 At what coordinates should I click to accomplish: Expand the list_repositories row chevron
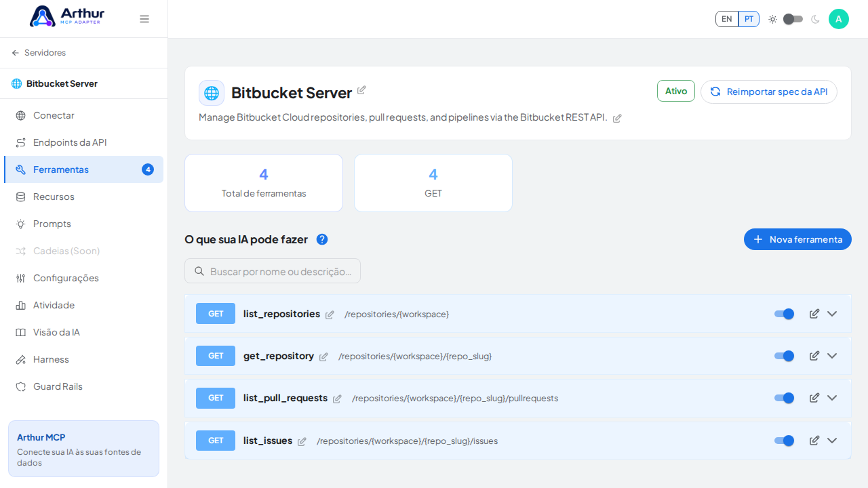[x=832, y=314]
